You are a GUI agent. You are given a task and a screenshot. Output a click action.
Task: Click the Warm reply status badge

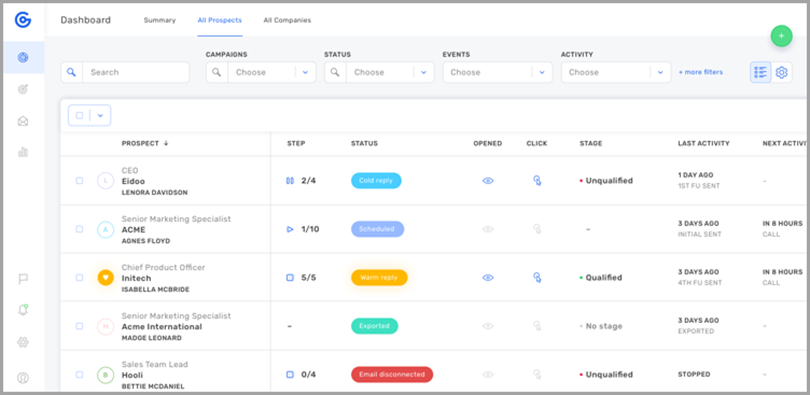click(x=379, y=278)
